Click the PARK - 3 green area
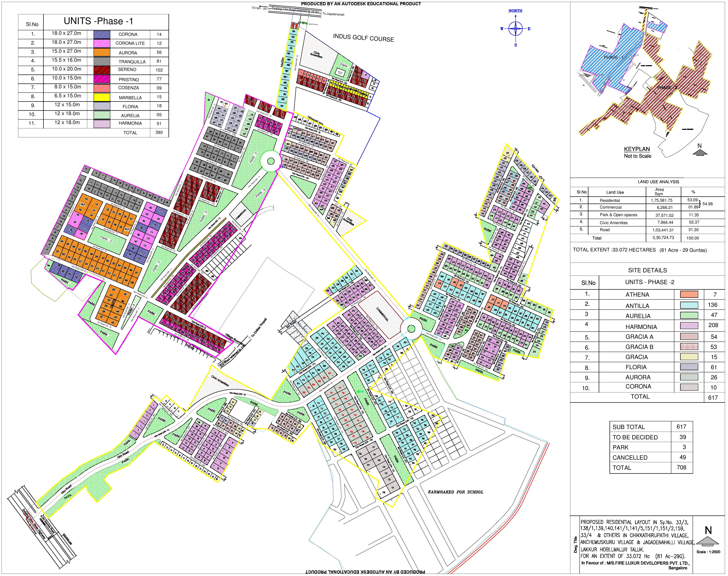This screenshot has width=728, height=576. click(106, 240)
